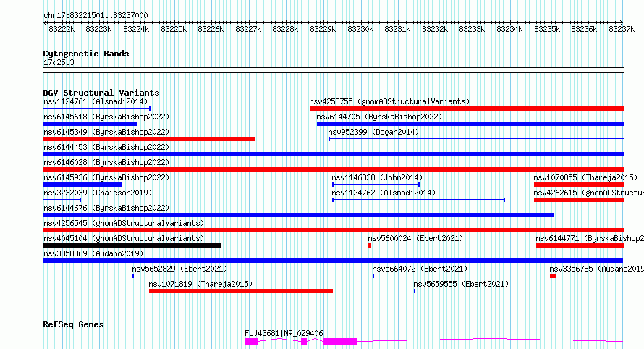Select the nsv6145936 blue variant bar
Image resolution: width=644 pixels, height=349 pixels.
coord(82,185)
